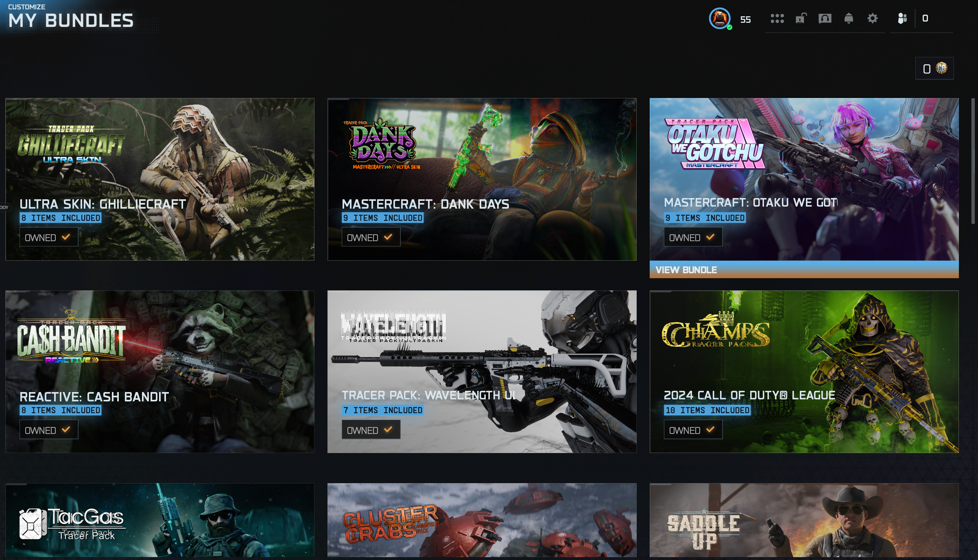This screenshot has width=978, height=560.
Task: Open the TacGas Tracer Pack bundle
Action: [x=160, y=520]
